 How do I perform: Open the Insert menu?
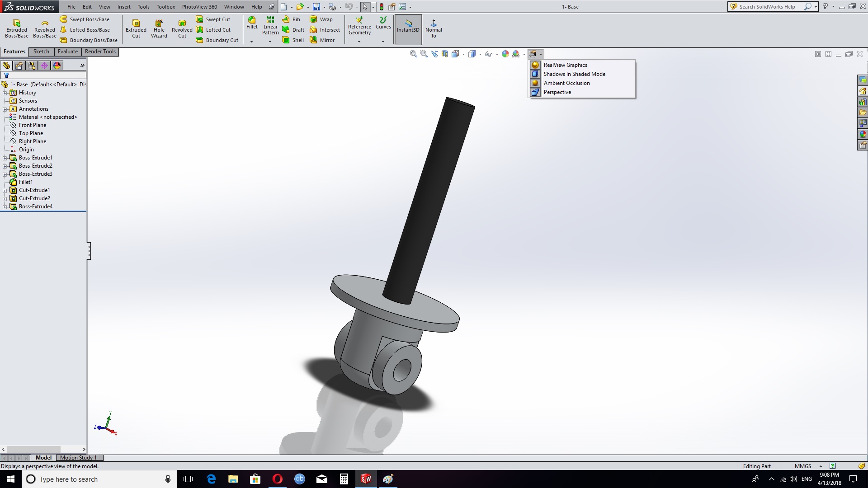124,7
